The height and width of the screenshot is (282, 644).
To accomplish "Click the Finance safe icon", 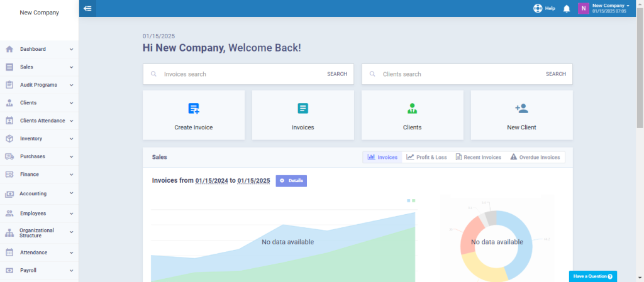I will pos(9,175).
